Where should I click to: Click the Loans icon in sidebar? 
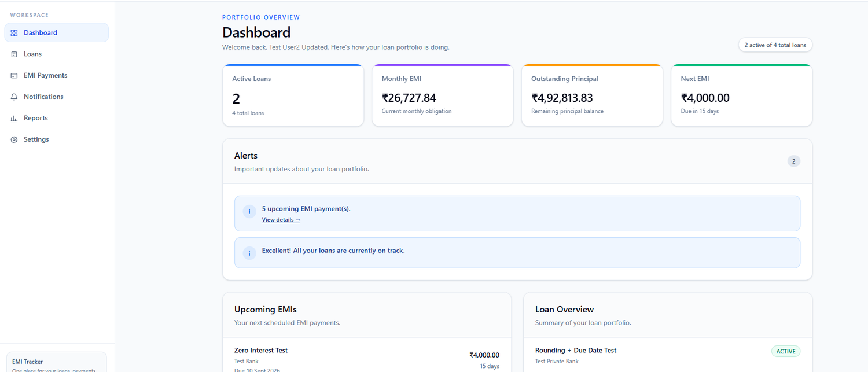click(14, 54)
